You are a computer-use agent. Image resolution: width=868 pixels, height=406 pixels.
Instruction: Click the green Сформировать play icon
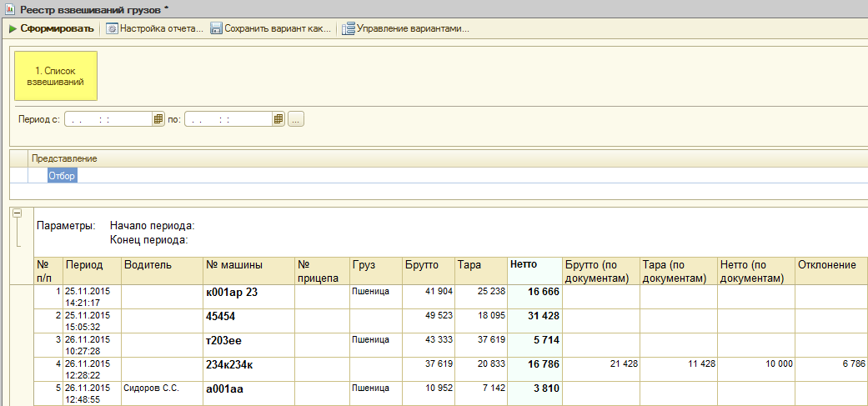pyautogui.click(x=13, y=29)
